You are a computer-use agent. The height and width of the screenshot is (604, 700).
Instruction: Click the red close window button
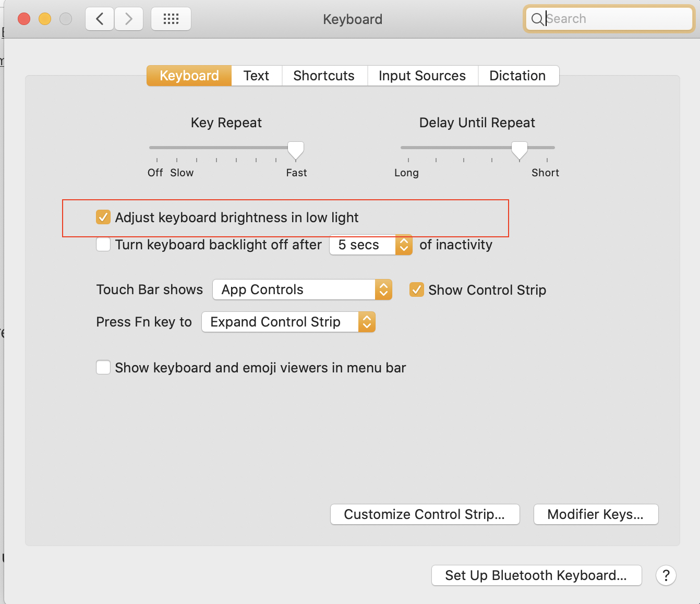[24, 19]
